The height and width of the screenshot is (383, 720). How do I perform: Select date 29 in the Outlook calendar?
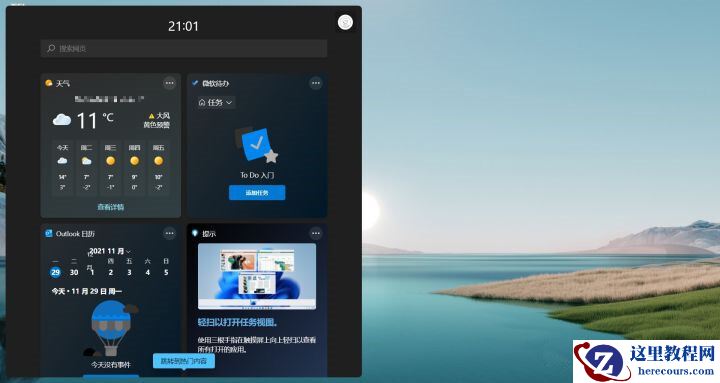click(x=55, y=272)
